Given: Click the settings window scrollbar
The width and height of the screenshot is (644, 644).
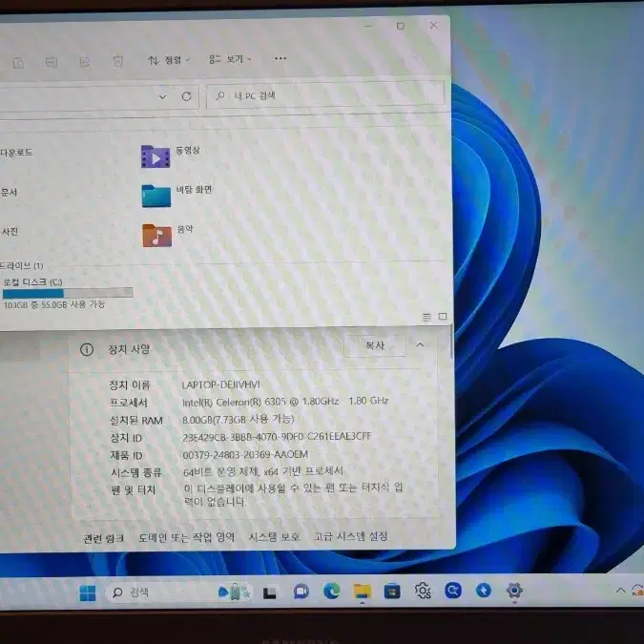Looking at the screenshot, I should coord(452,342).
